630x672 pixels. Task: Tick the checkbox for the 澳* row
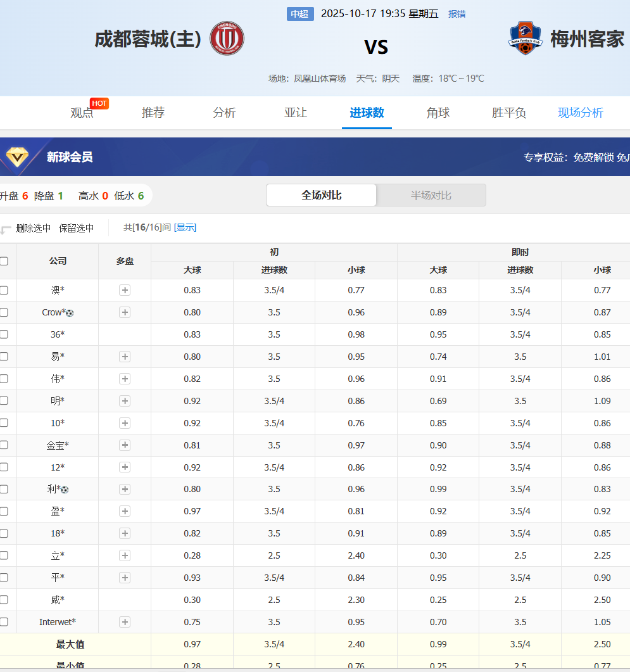(x=4, y=290)
